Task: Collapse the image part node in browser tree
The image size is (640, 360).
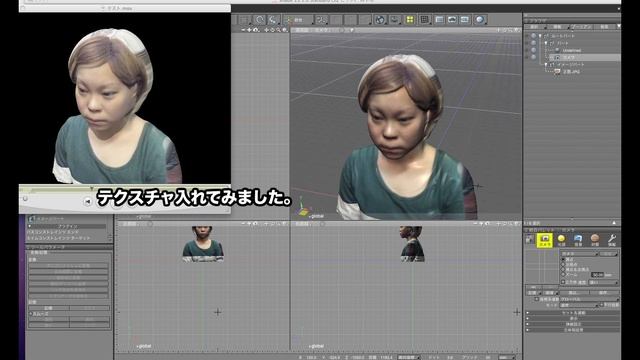Action: pyautogui.click(x=546, y=64)
